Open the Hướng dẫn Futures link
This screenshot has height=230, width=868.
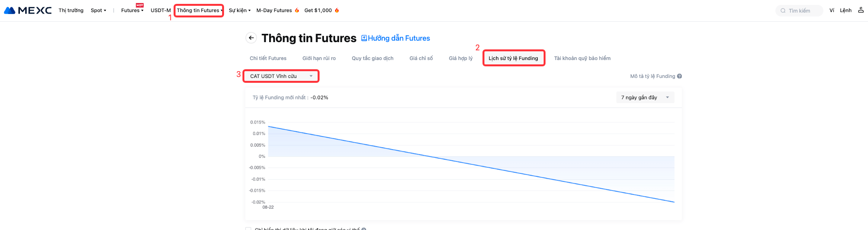click(x=399, y=38)
